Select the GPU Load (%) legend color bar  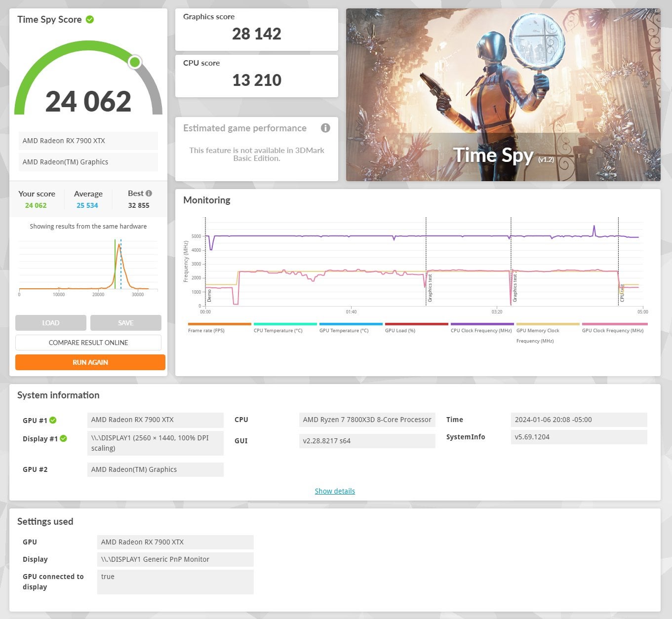click(x=416, y=324)
